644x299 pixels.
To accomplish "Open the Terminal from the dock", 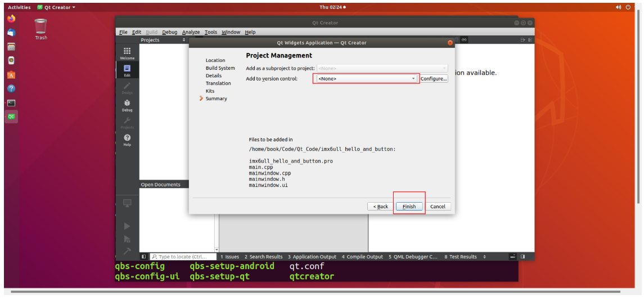I will [x=11, y=103].
